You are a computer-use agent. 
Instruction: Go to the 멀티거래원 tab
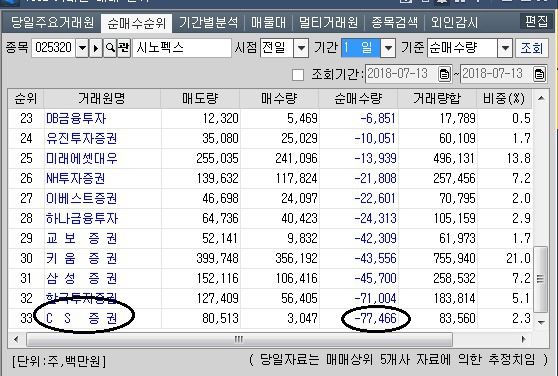click(x=328, y=23)
